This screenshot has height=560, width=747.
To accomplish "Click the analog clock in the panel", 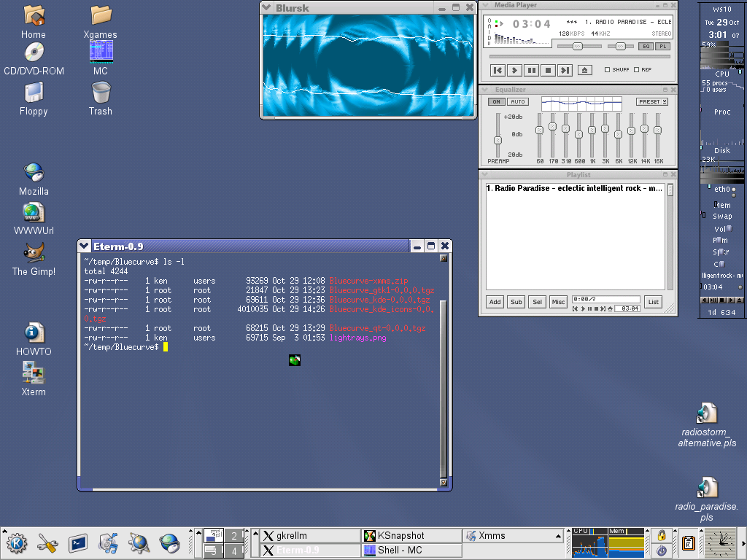I will pos(720,543).
